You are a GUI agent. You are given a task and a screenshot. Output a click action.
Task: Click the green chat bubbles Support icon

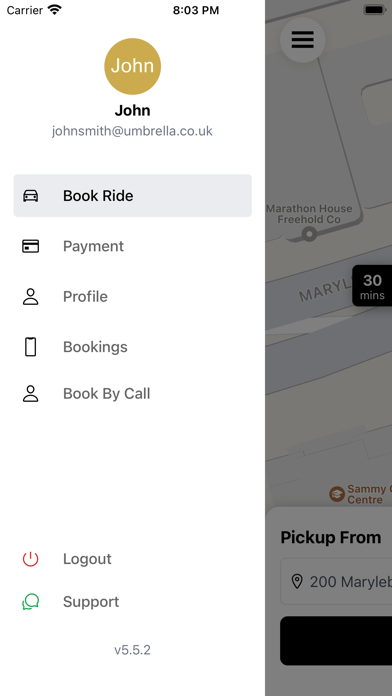point(31,602)
